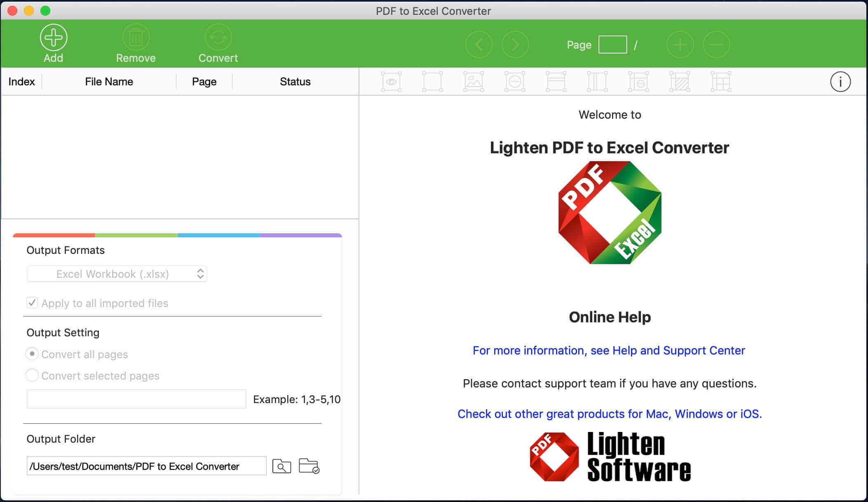
Task: Open the info button
Action: pyautogui.click(x=840, y=82)
